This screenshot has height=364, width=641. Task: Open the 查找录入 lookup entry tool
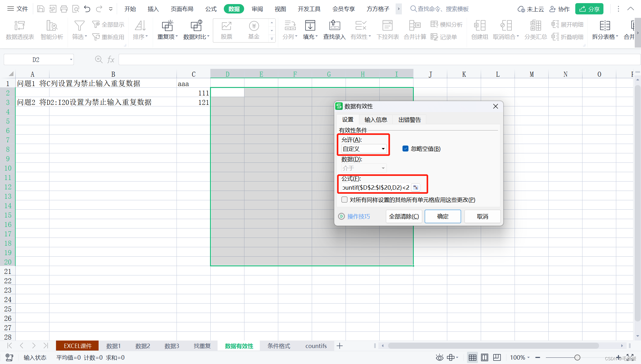point(334,30)
